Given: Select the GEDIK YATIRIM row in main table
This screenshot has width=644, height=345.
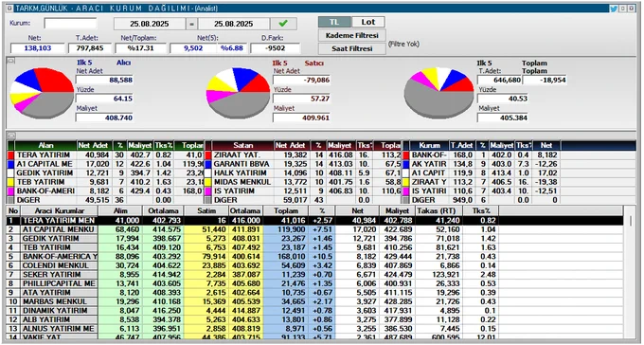Looking at the screenshot, I should pos(314,239).
